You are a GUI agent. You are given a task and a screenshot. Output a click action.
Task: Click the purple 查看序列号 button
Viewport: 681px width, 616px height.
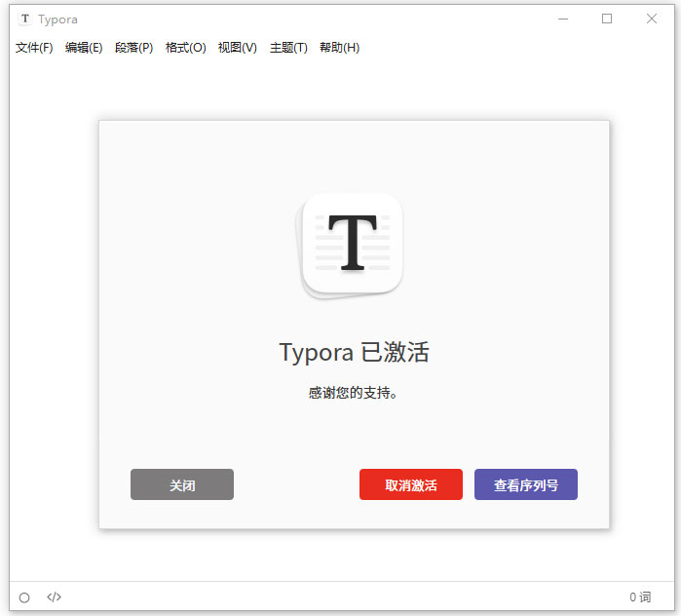pyautogui.click(x=526, y=484)
